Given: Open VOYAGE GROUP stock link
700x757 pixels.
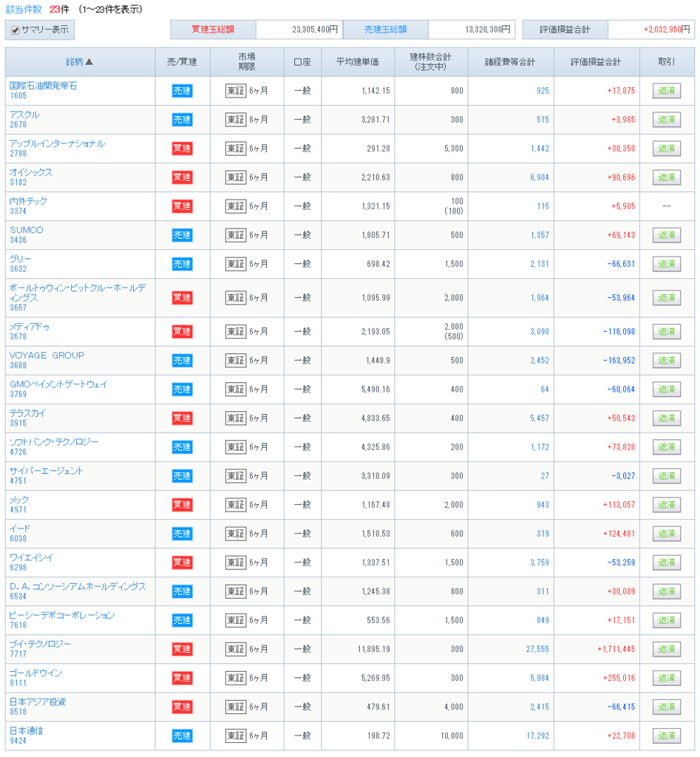Looking at the screenshot, I should point(47,356).
